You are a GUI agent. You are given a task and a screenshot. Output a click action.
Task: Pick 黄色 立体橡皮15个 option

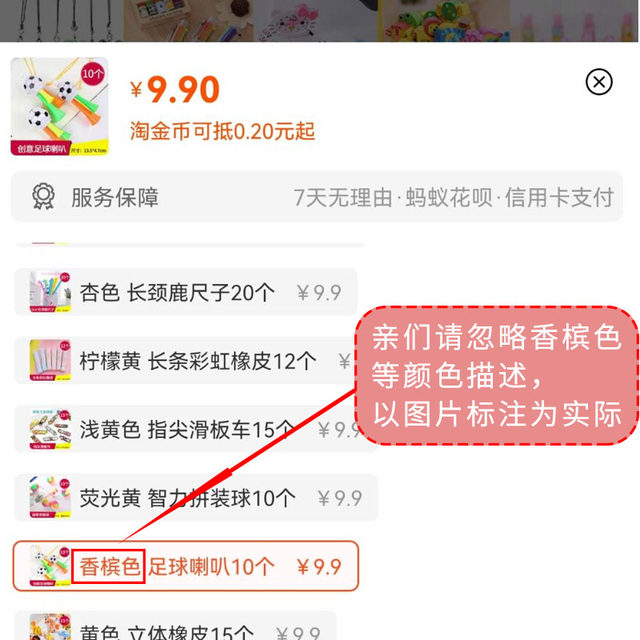[x=176, y=626]
